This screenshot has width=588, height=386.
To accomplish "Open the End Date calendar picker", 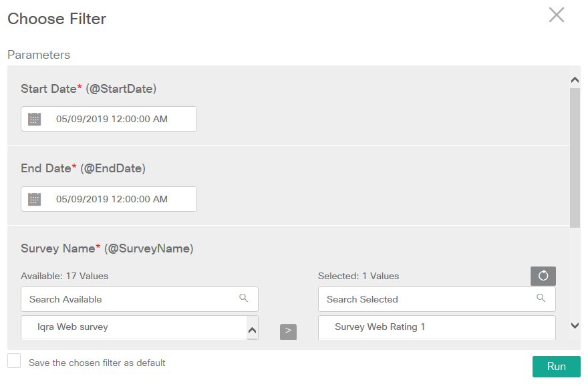I will (33, 198).
